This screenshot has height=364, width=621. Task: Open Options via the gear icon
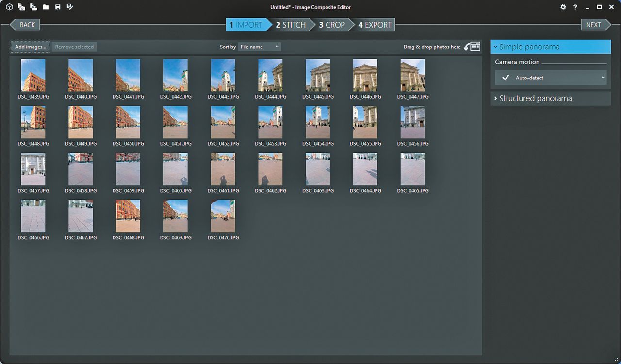coord(563,7)
